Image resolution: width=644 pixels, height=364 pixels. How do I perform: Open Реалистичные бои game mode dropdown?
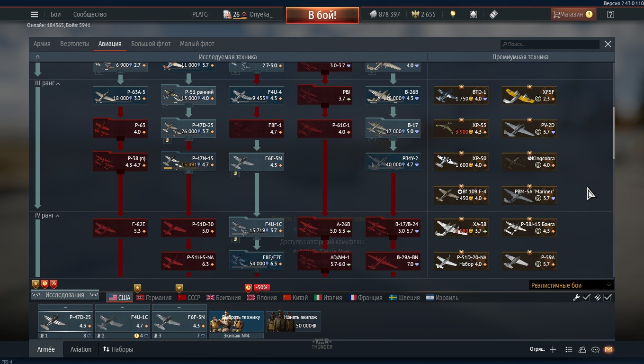571,285
